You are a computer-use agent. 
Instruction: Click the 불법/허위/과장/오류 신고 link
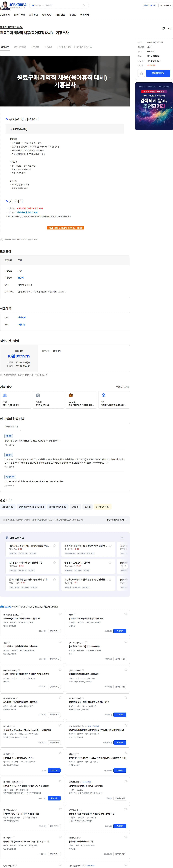pos(117,520)
